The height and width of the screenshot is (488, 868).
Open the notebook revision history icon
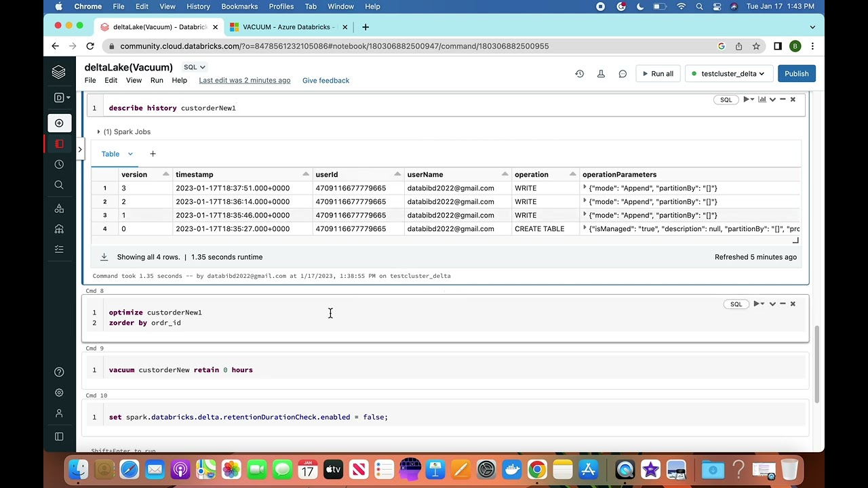(x=580, y=74)
